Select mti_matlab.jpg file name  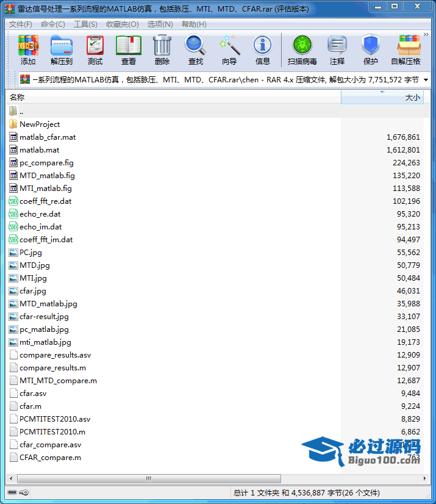pos(45,343)
